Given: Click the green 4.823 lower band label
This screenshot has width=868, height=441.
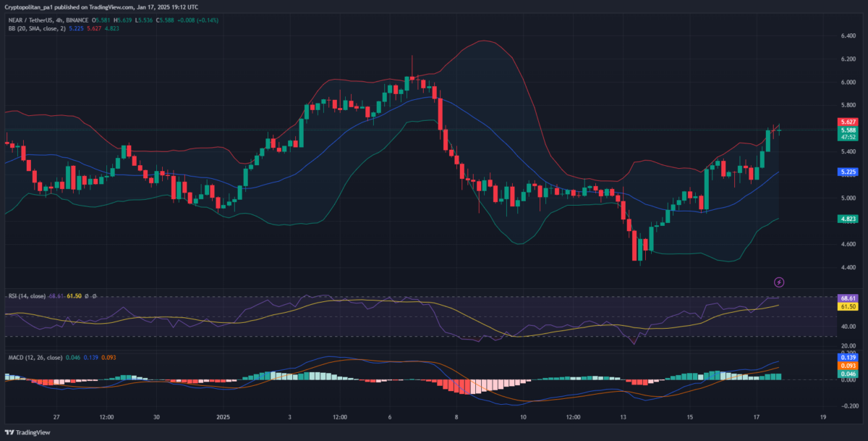Looking at the screenshot, I should click(846, 217).
